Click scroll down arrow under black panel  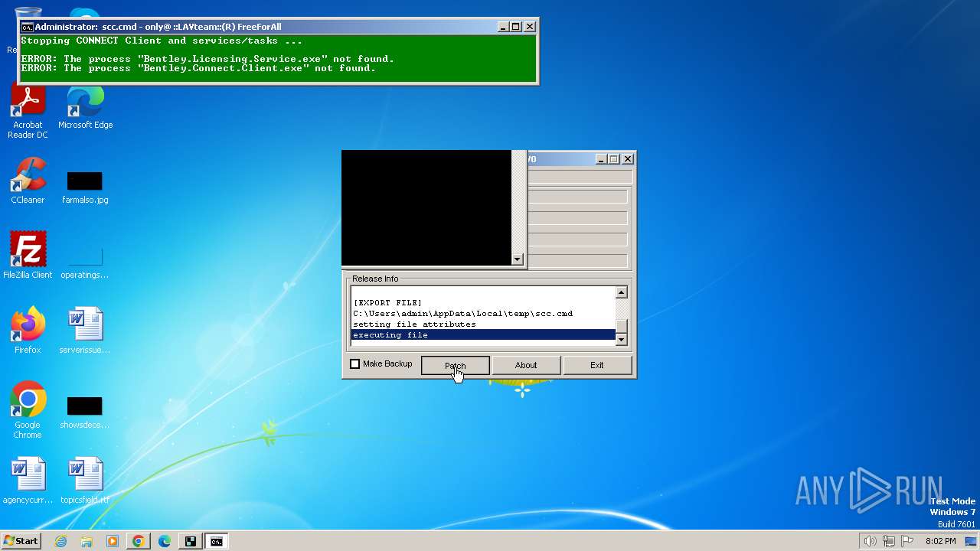[518, 259]
